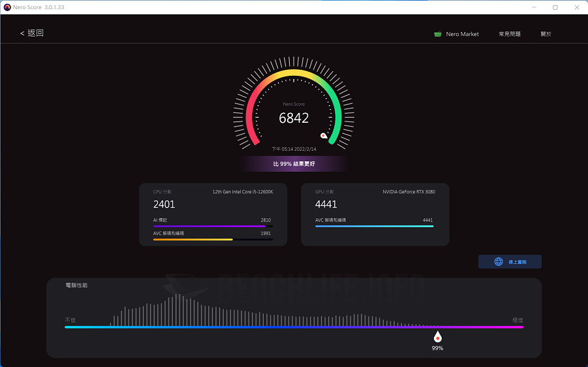This screenshot has height=367, width=588.
Task: Open the 關於 about menu
Action: click(546, 34)
